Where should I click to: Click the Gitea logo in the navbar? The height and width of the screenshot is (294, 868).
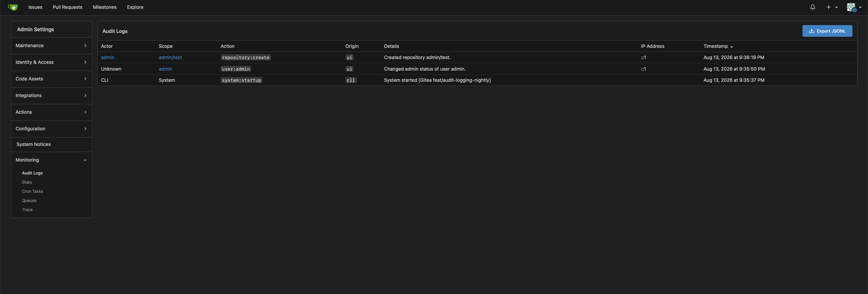[x=13, y=7]
